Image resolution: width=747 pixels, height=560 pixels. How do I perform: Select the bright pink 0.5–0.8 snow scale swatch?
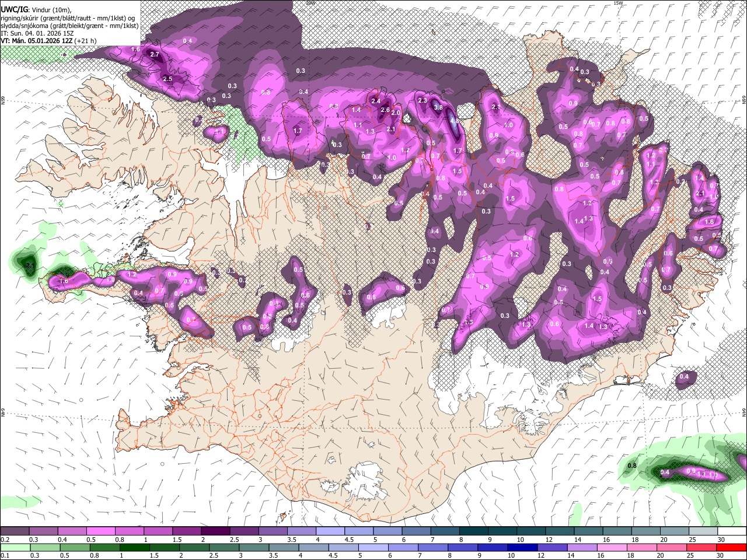(100, 531)
